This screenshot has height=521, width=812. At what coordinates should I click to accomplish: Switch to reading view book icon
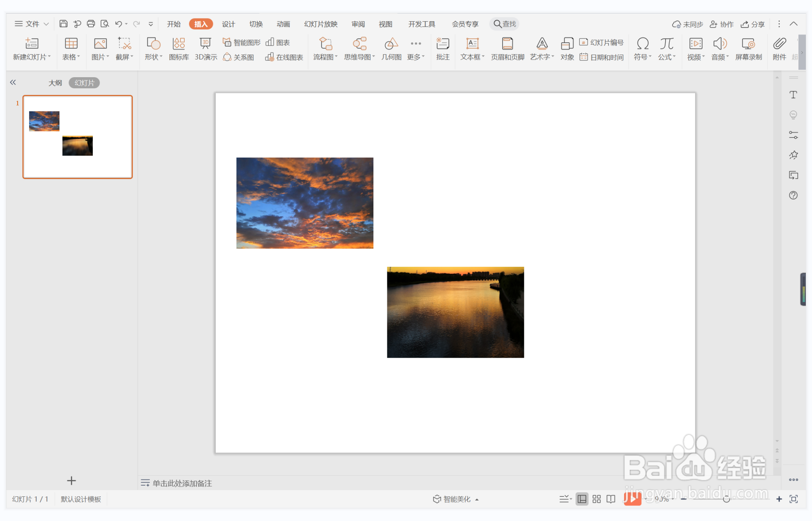[611, 499]
